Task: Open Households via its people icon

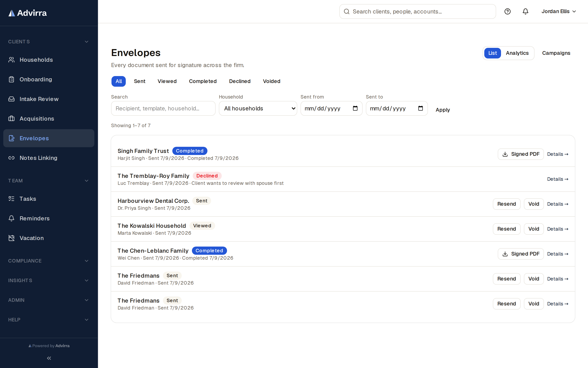Action: [x=11, y=60]
